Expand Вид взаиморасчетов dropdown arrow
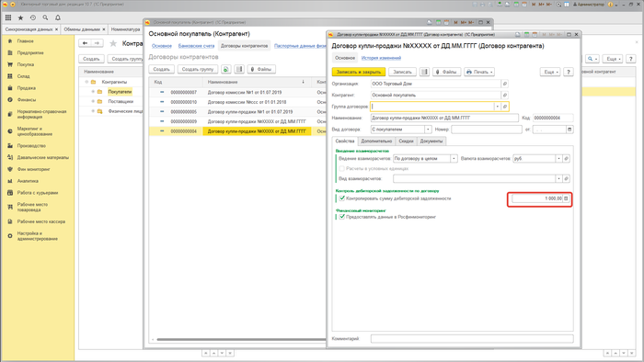The height and width of the screenshot is (362, 644). coord(558,179)
